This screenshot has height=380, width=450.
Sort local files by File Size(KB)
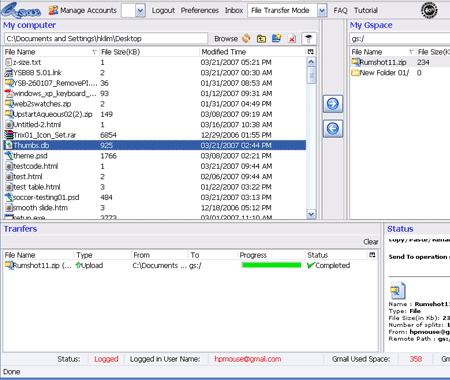click(149, 52)
